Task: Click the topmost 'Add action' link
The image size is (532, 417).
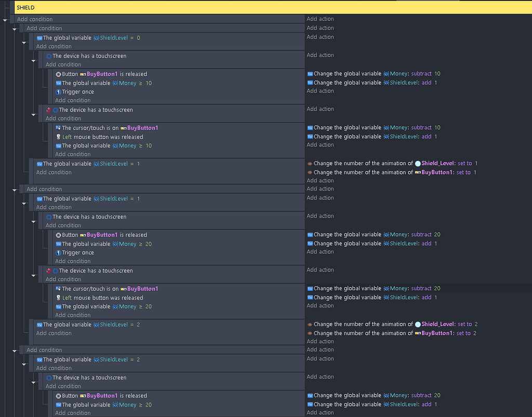Action: pyautogui.click(x=320, y=19)
